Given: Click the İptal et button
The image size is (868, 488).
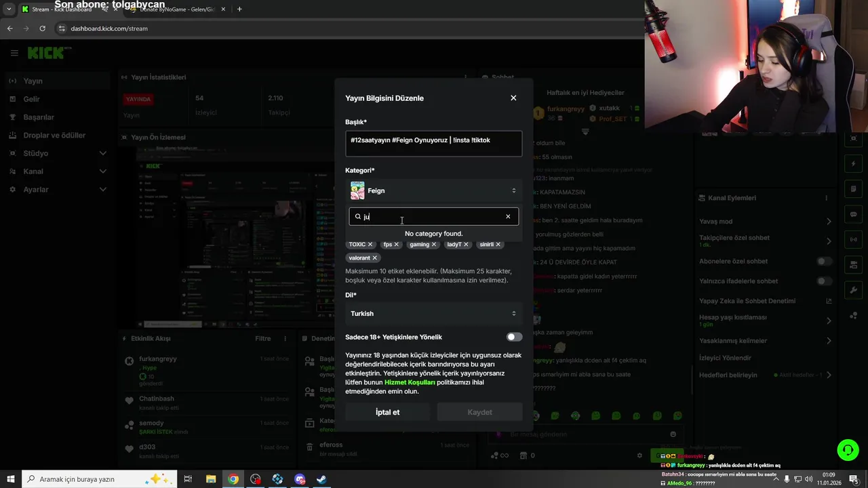Looking at the screenshot, I should click(x=388, y=412).
